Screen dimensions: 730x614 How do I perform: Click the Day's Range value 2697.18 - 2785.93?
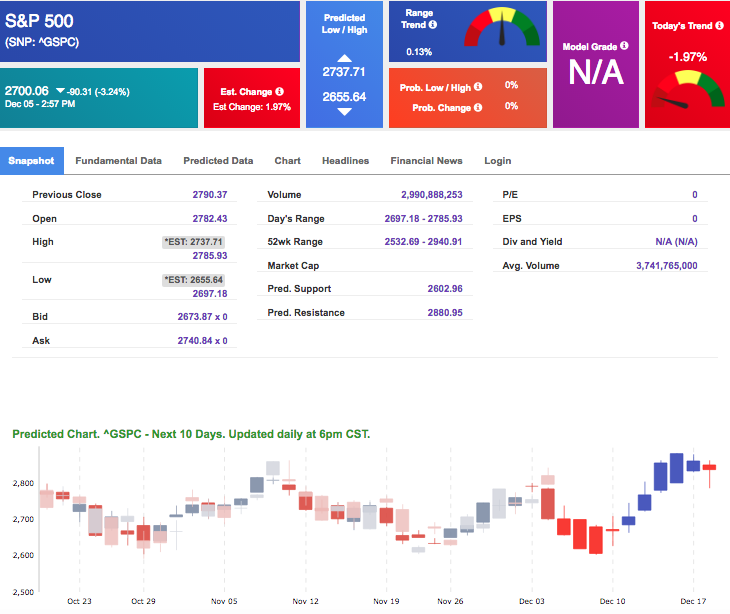tap(424, 218)
